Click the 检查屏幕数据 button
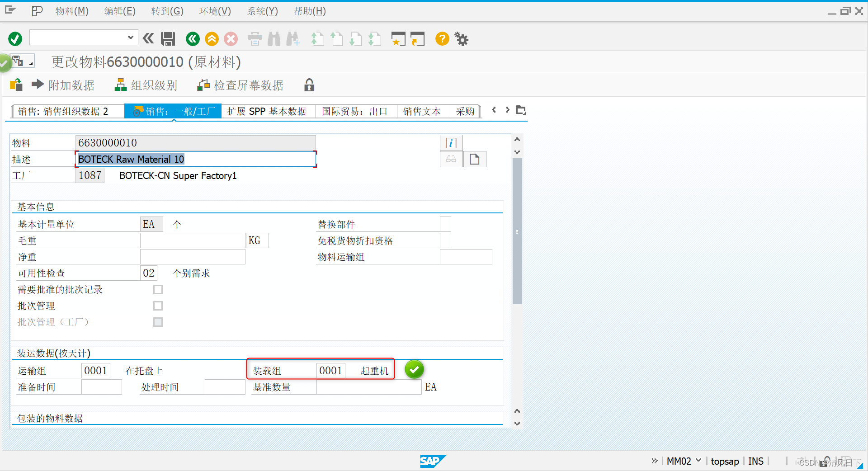Viewport: 868px width, 471px height. [x=241, y=85]
